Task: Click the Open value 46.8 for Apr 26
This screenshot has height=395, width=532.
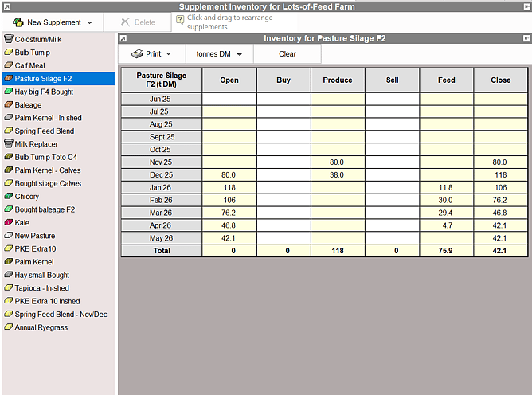Action: 229,225
